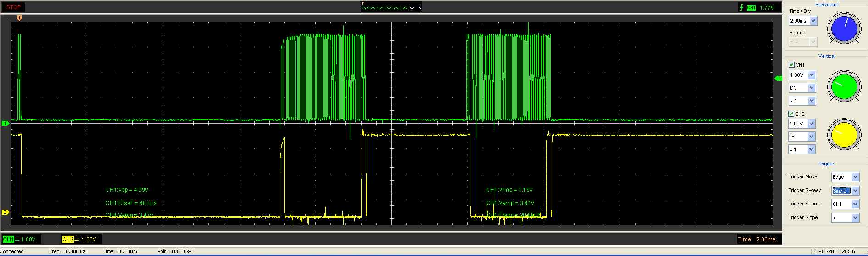Click the red STOP acquisition indicator

[x=13, y=7]
